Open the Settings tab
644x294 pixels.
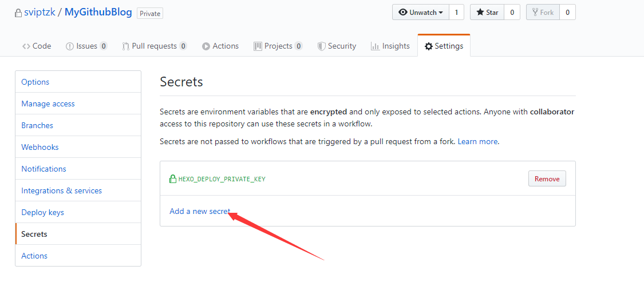pos(444,46)
